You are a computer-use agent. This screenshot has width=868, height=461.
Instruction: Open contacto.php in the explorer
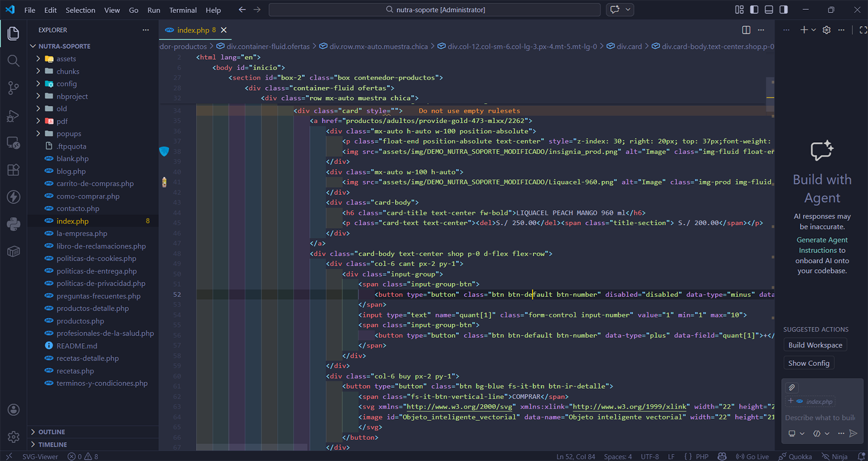pyautogui.click(x=78, y=209)
